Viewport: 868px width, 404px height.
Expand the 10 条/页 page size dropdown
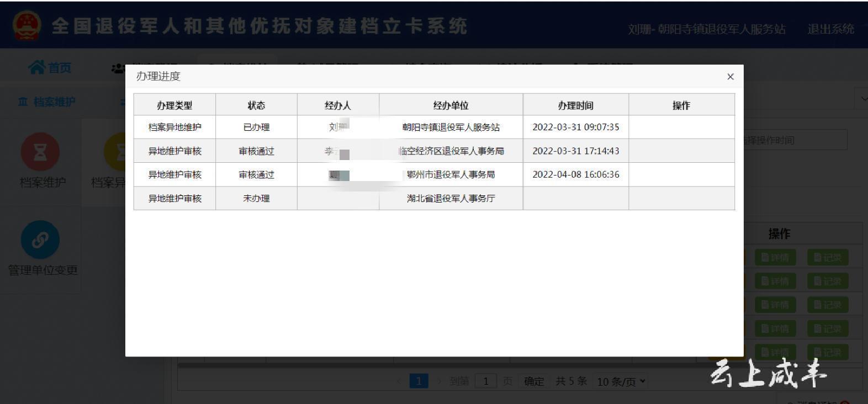tap(621, 381)
